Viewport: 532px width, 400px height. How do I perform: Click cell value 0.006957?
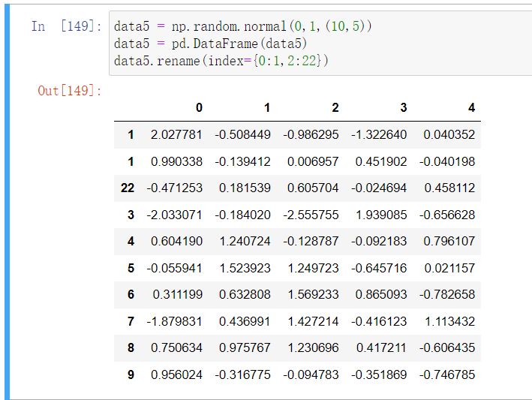[313, 161]
